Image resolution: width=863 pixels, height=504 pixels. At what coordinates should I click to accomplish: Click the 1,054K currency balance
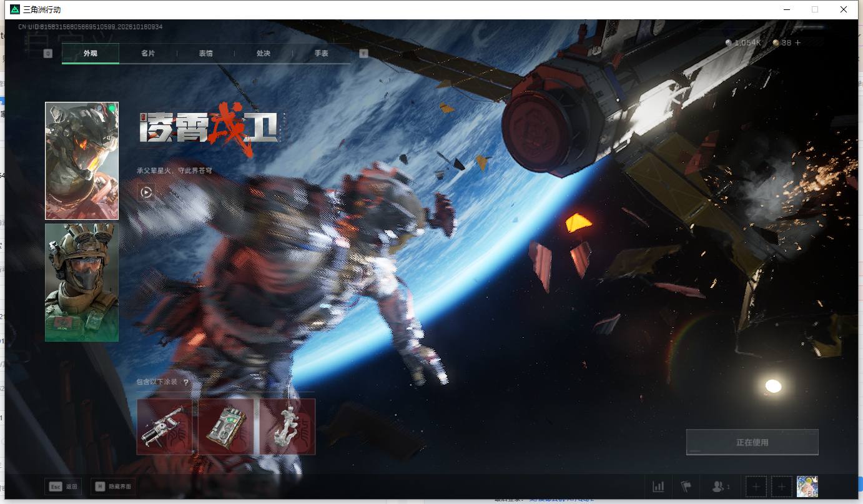(x=743, y=42)
